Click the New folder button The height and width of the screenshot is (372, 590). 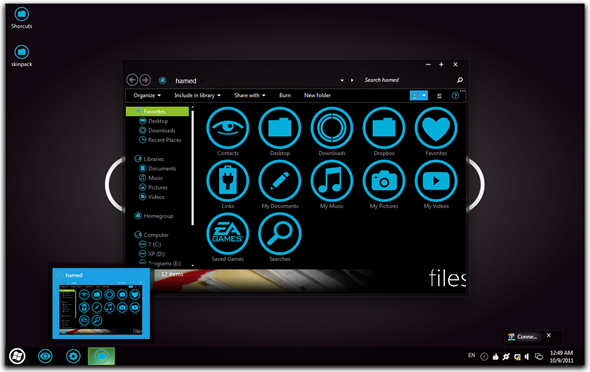click(317, 96)
